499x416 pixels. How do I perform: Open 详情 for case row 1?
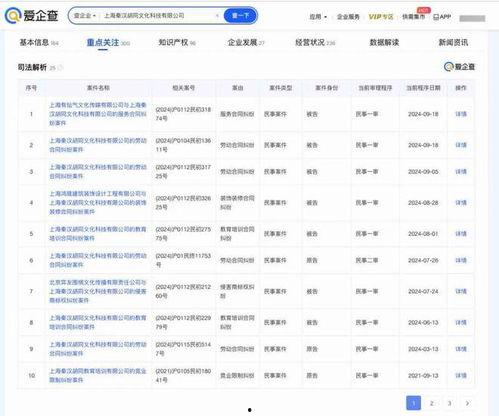461,114
